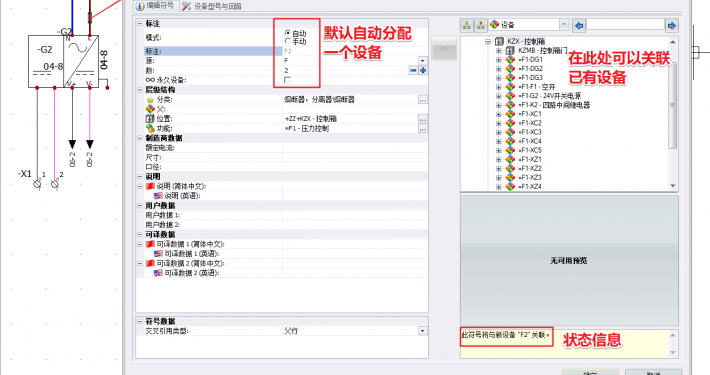The height and width of the screenshot is (375, 710).
Task: Click the -G2 power supply symbol in the schematic
Action: tap(63, 61)
